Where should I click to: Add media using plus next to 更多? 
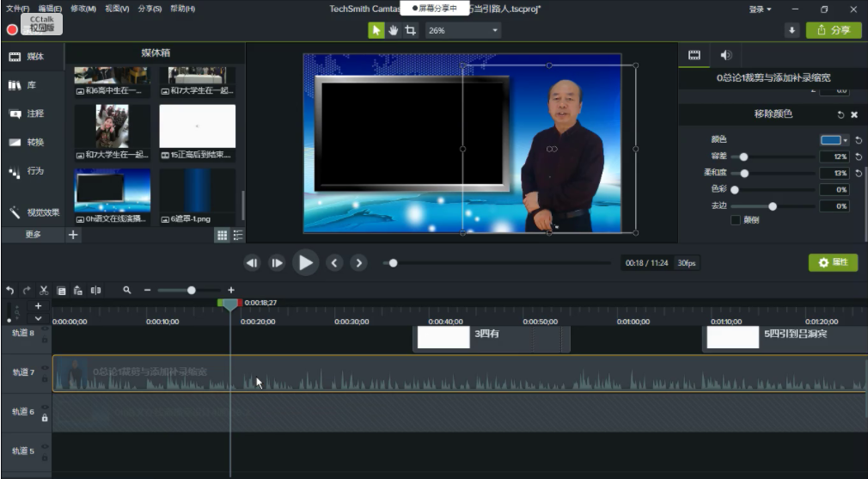(x=72, y=235)
